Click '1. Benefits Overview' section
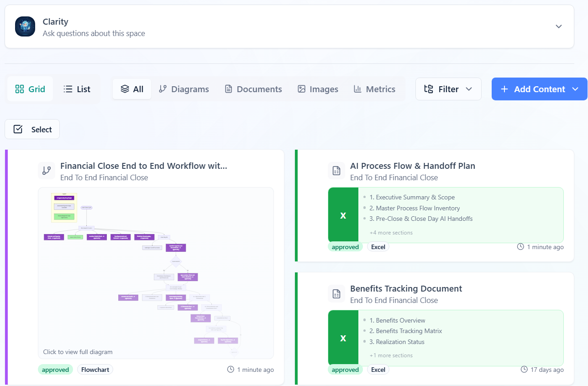The width and height of the screenshot is (588, 386). pyautogui.click(x=397, y=320)
